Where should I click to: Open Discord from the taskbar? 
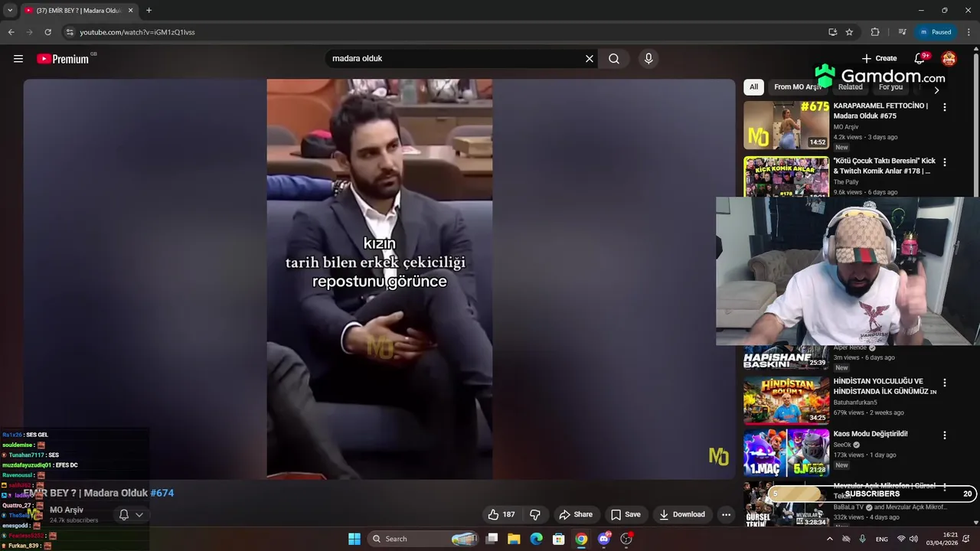(x=604, y=539)
